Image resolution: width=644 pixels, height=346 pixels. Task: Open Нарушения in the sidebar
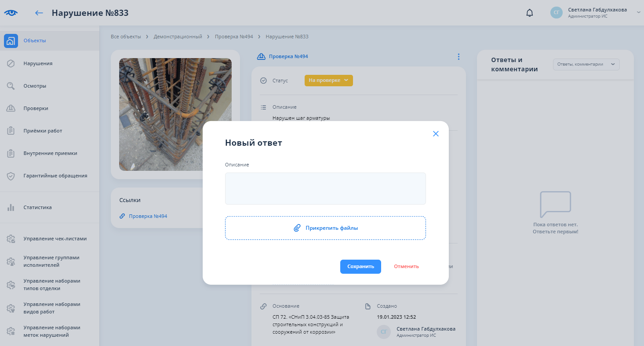[x=38, y=63]
